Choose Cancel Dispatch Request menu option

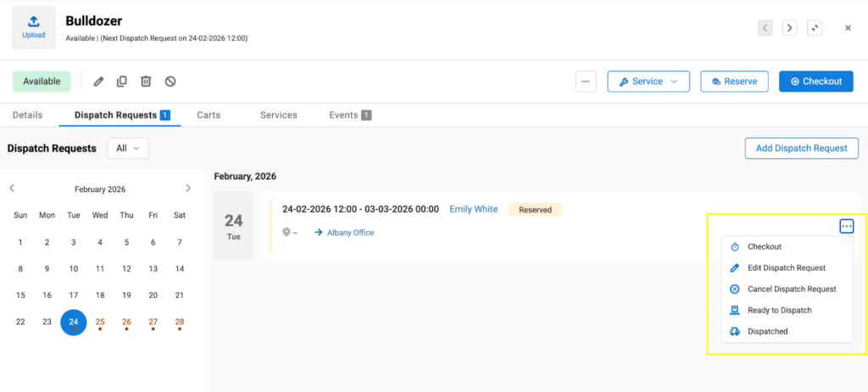point(791,290)
